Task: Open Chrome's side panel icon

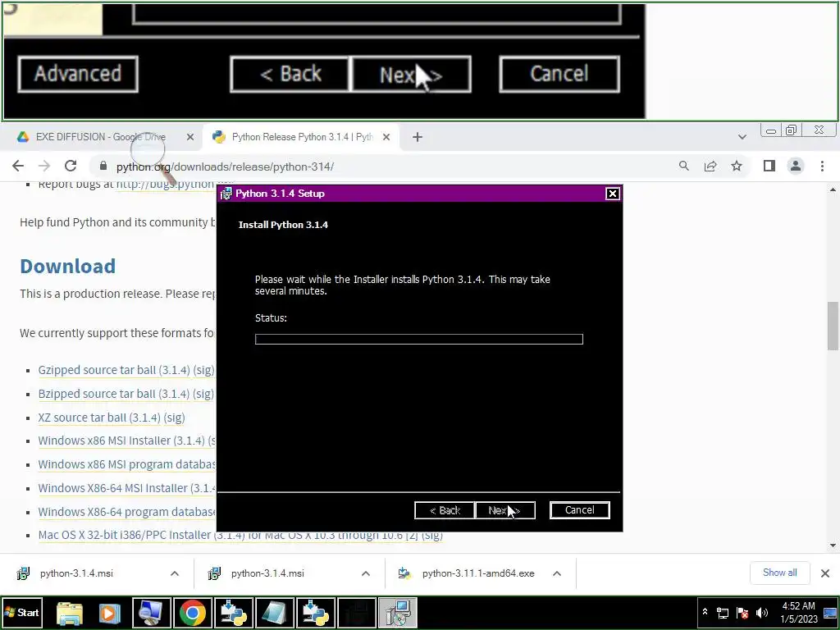Action: tap(769, 166)
